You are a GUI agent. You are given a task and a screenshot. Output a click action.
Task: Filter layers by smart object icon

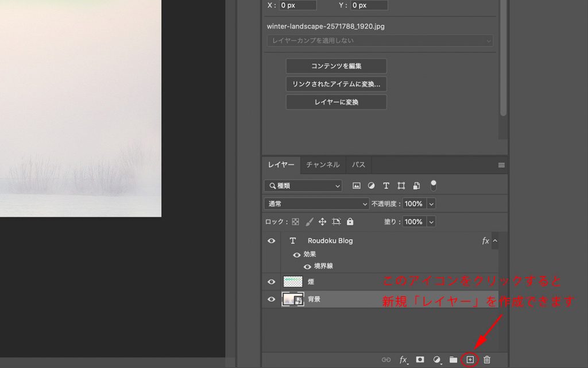[416, 186]
